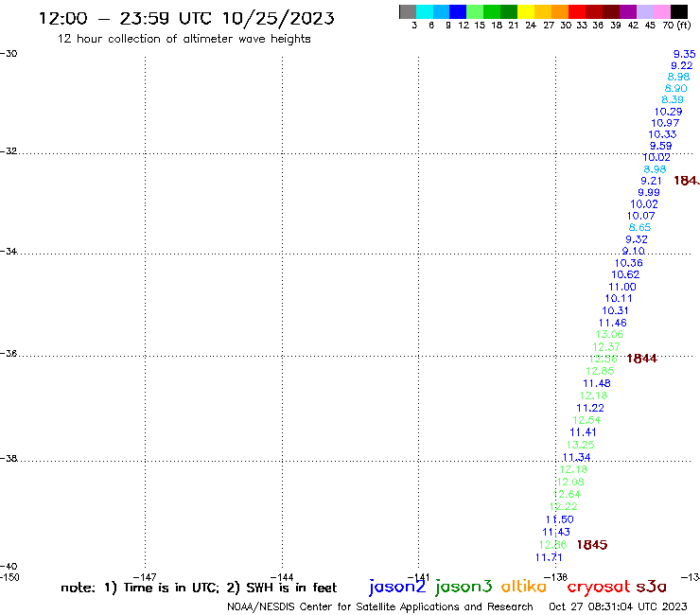Click the 12.85 wave height value

click(600, 371)
